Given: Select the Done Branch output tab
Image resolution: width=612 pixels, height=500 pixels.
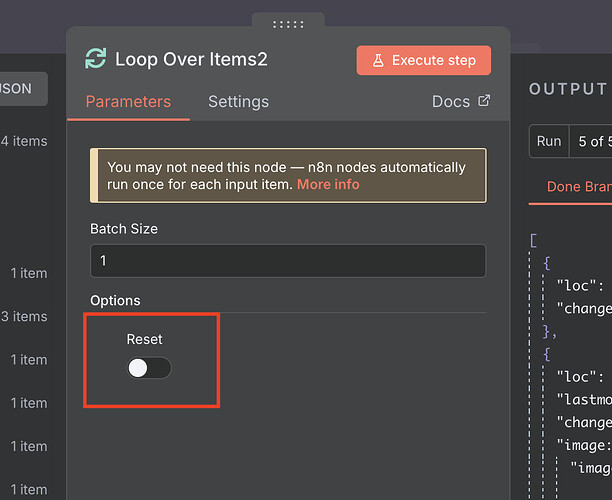Looking at the screenshot, I should coord(579,187).
